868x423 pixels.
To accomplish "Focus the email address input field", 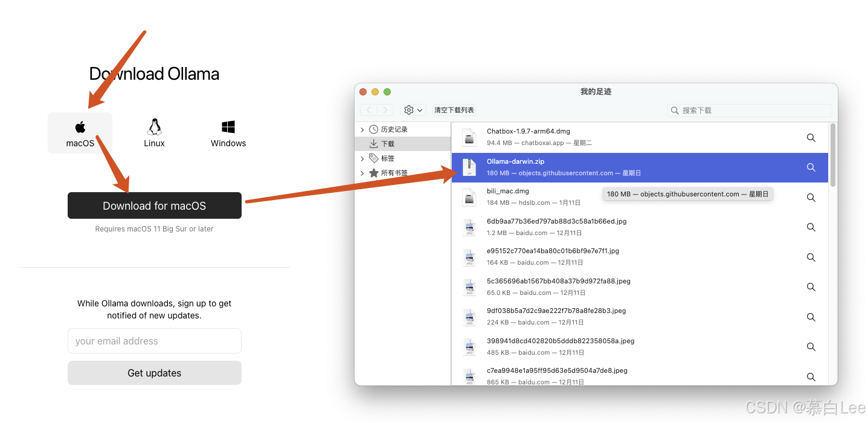I will tap(154, 341).
